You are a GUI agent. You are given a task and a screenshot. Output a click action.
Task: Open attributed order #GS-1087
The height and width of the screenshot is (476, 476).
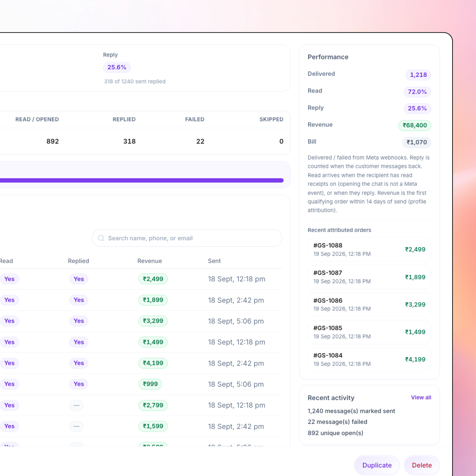(x=369, y=277)
